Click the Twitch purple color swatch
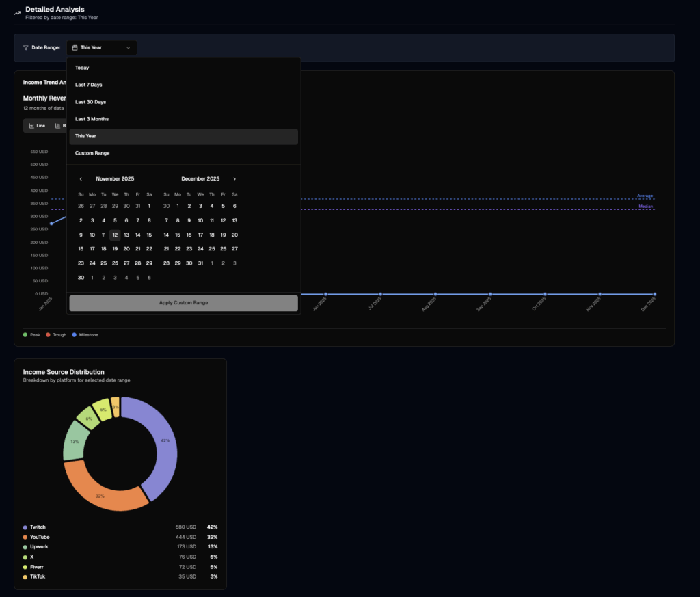700x597 pixels. 25,527
